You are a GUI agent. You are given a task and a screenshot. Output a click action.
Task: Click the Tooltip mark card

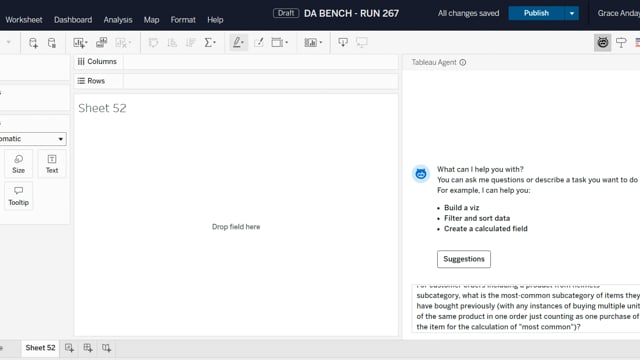pyautogui.click(x=18, y=196)
